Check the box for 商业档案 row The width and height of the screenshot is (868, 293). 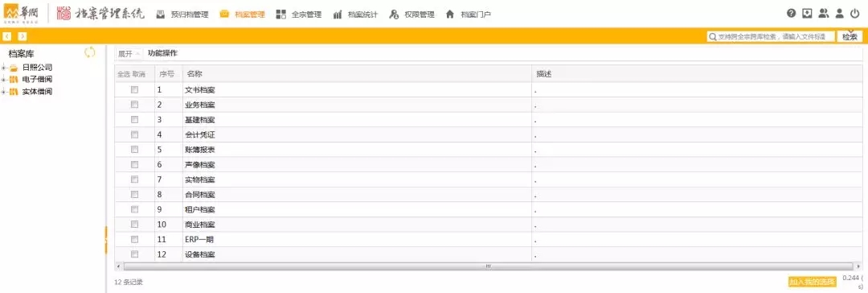134,225
